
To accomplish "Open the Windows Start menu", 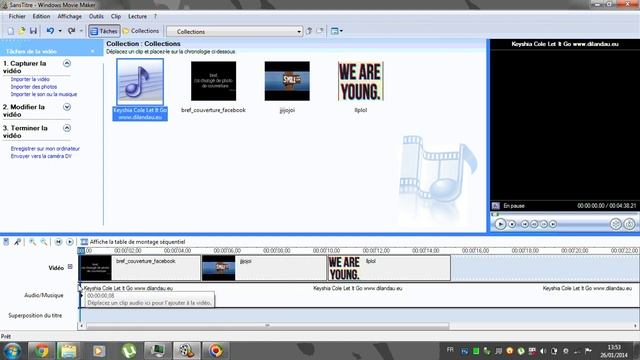I will [12, 351].
